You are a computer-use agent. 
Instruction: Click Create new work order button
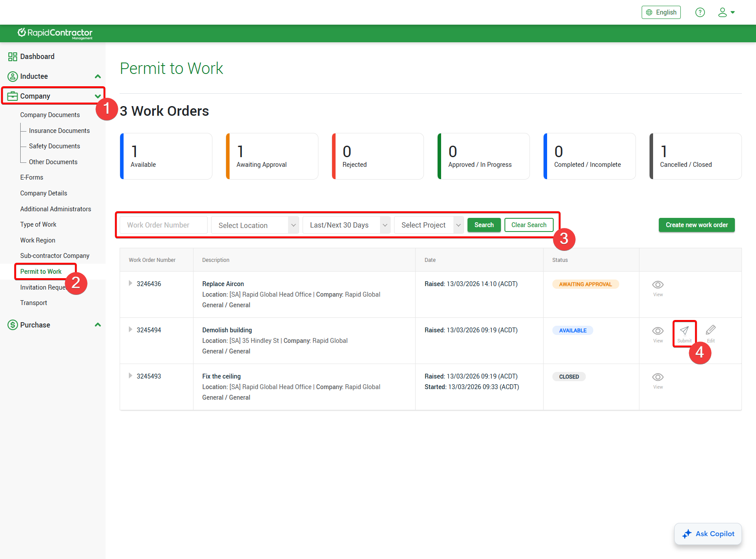696,225
